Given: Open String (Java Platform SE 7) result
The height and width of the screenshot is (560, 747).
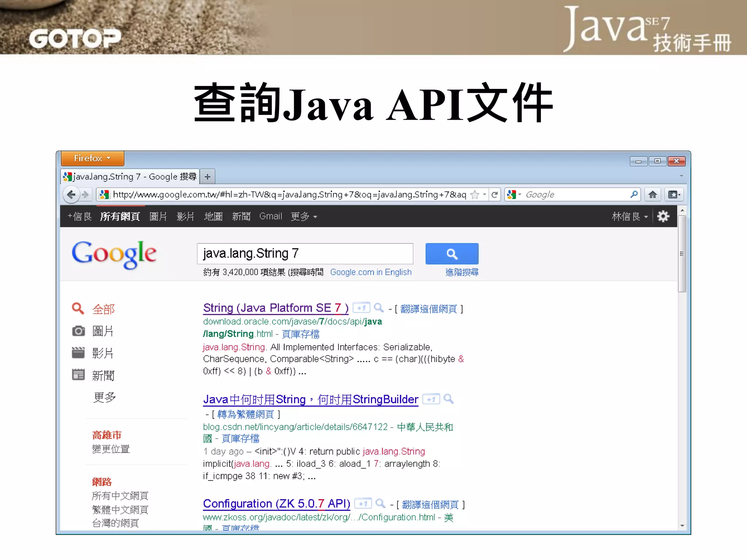Looking at the screenshot, I should click(276, 308).
